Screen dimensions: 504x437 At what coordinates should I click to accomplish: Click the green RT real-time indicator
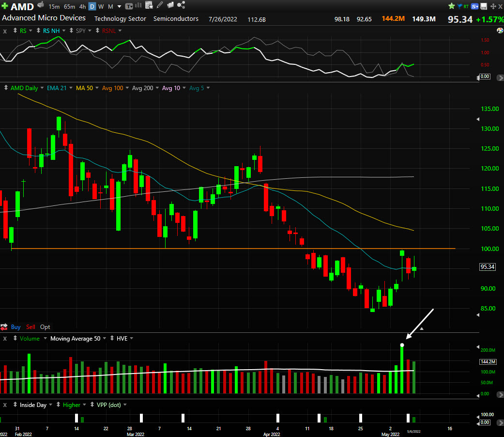(x=466, y=6)
